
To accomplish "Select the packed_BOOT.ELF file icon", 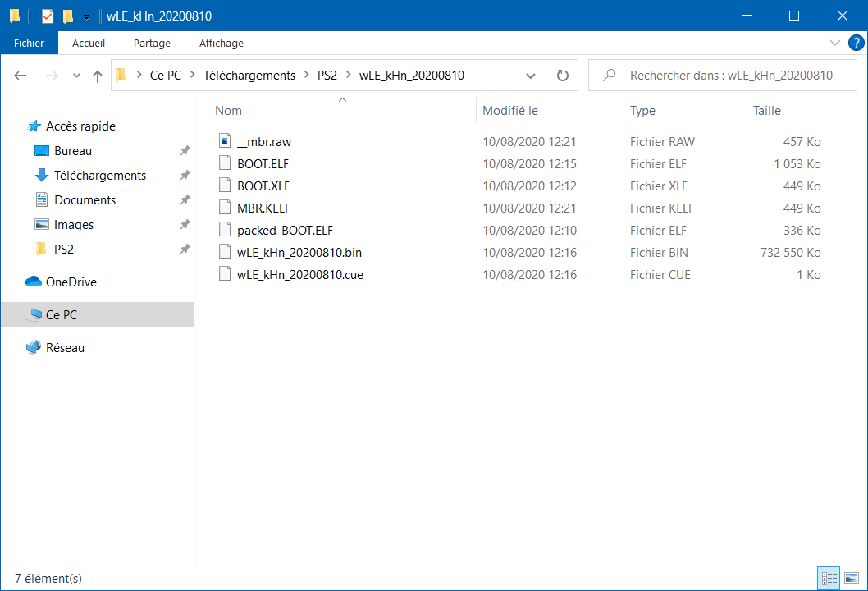I will (x=225, y=230).
